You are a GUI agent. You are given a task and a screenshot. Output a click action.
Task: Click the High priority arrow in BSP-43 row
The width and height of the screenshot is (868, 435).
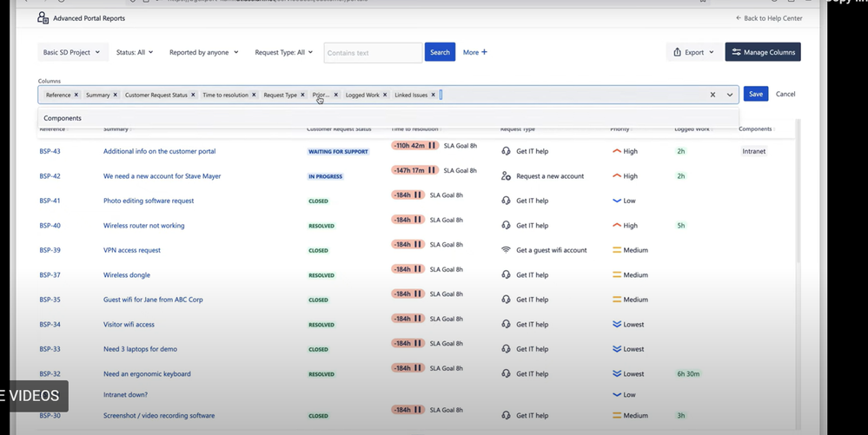617,151
